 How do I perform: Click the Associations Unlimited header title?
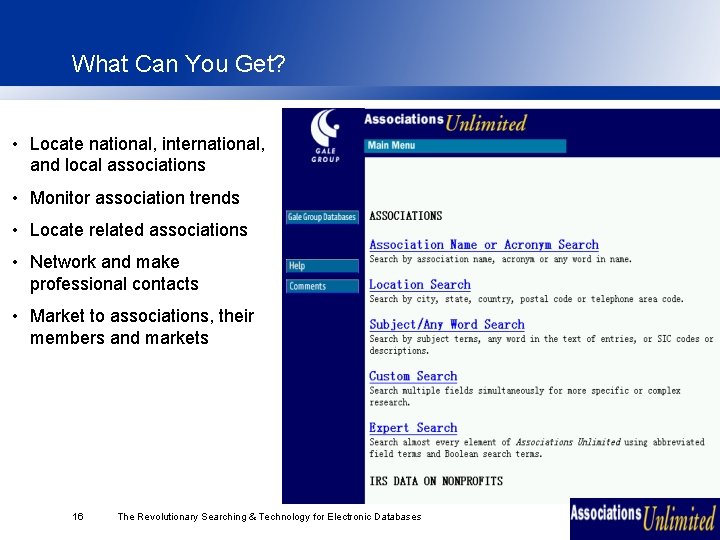click(445, 122)
